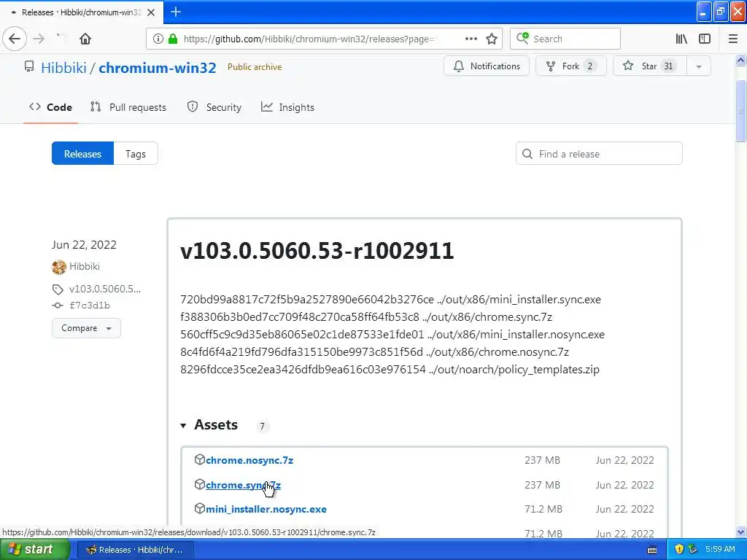
Task: Reload the page with the refresh icon
Action: 61,38
